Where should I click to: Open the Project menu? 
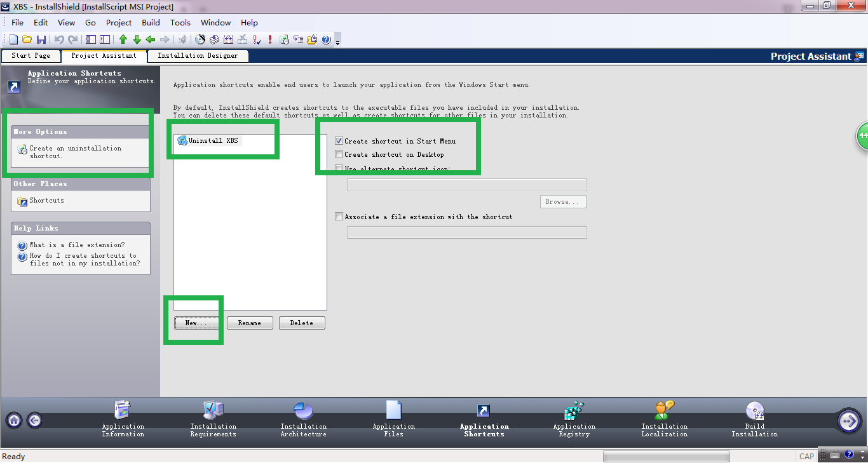(119, 22)
